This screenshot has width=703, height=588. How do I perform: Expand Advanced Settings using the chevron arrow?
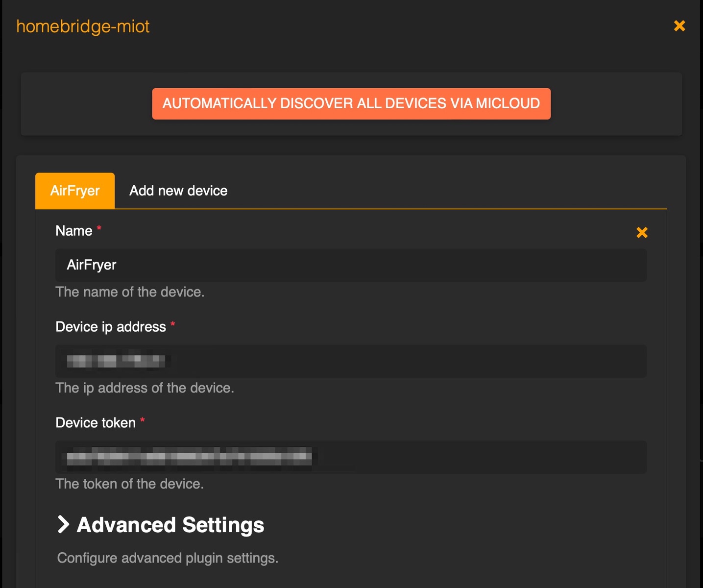[x=63, y=524]
